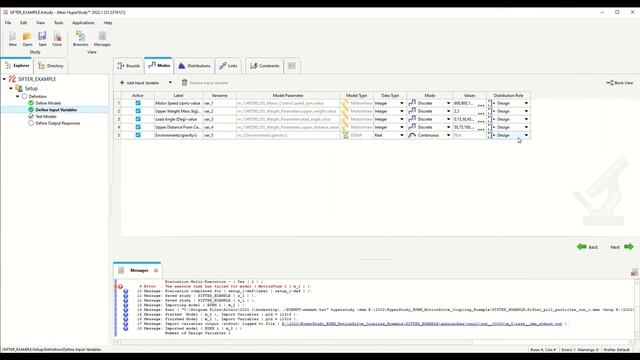Click the Setup folder icon in explorer
This screenshot has height=360, width=640.
[x=19, y=88]
